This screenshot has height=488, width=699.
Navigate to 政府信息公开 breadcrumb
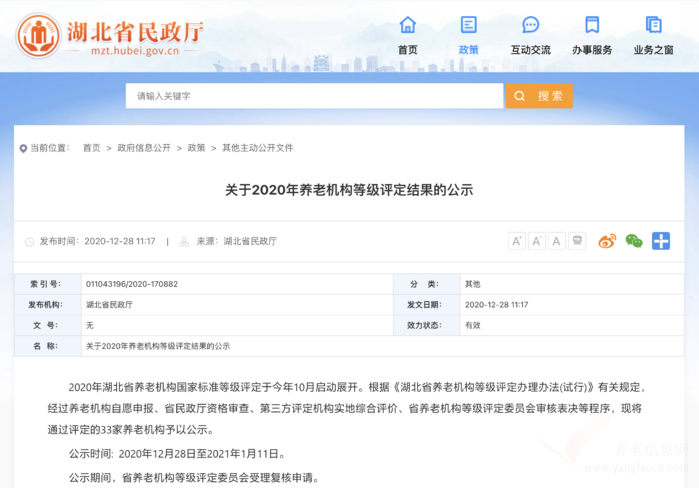coord(144,148)
